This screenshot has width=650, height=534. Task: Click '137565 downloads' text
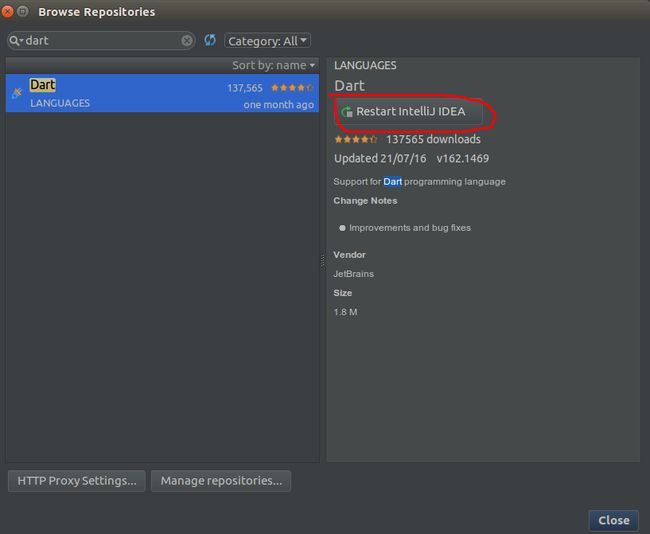[433, 139]
